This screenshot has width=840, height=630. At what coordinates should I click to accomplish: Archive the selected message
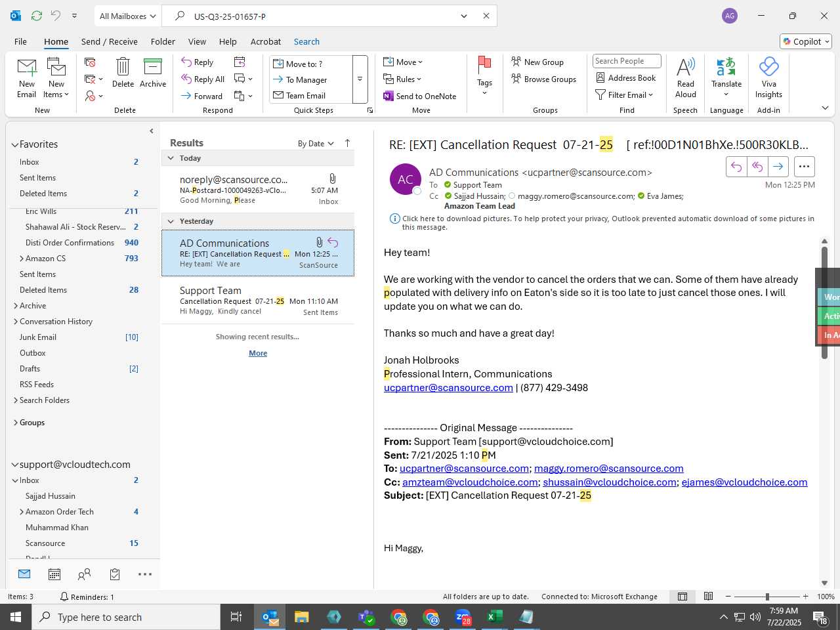coord(153,72)
